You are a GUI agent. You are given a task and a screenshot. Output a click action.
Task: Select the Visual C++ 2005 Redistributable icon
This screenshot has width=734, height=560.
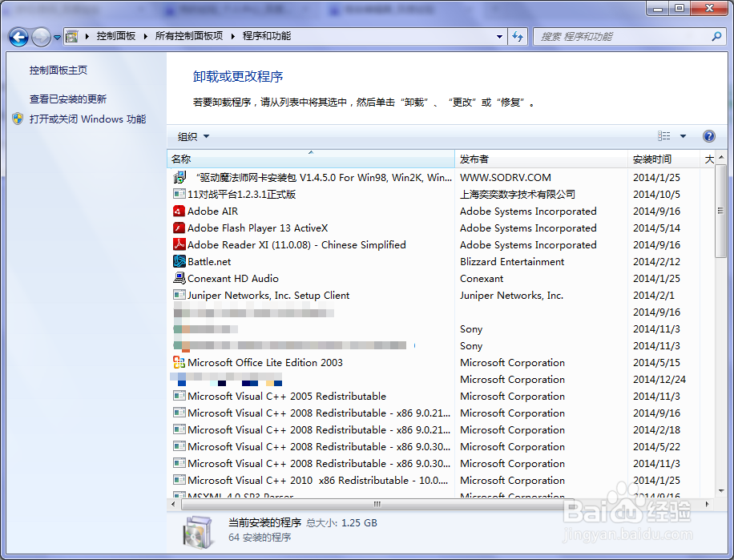coord(179,396)
